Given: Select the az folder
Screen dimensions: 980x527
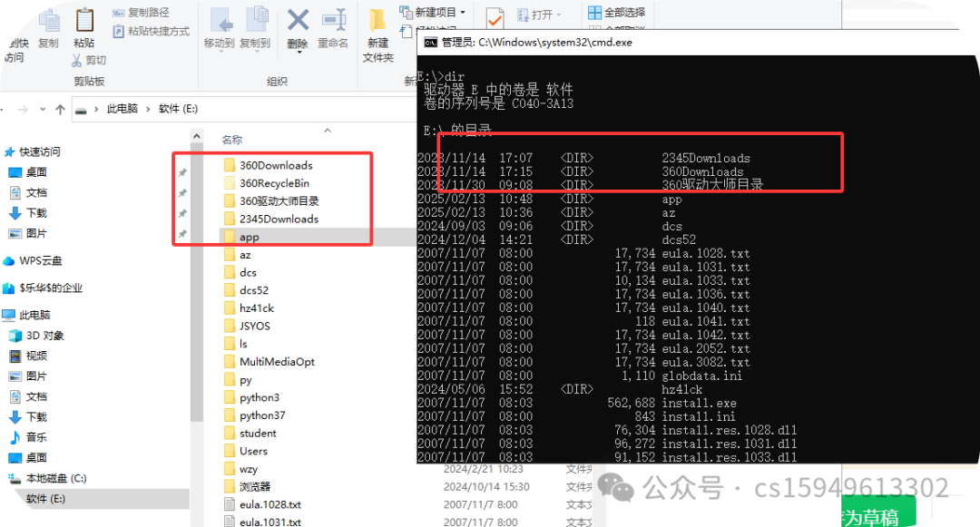Looking at the screenshot, I should 245,255.
